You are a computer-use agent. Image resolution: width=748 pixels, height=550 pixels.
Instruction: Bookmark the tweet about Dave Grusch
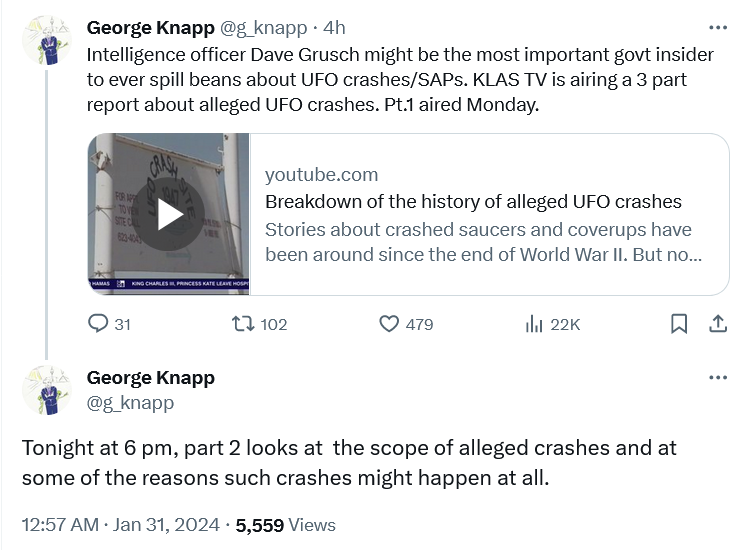tap(678, 324)
